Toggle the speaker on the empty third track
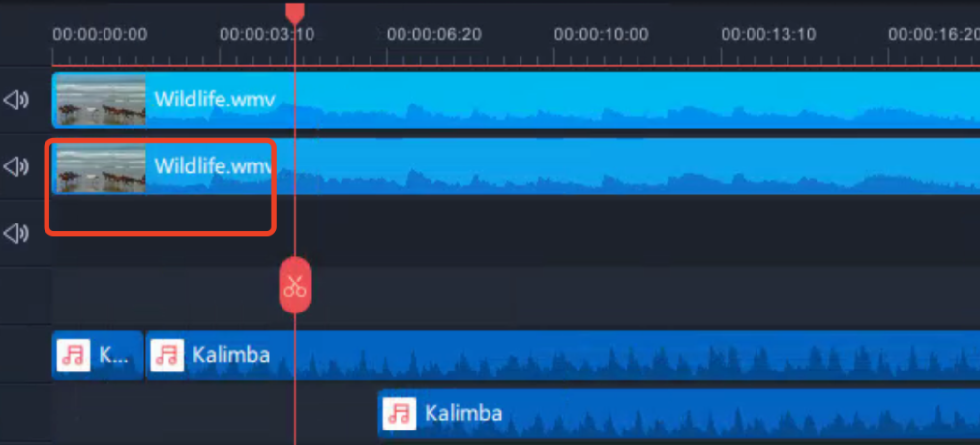 [x=15, y=233]
